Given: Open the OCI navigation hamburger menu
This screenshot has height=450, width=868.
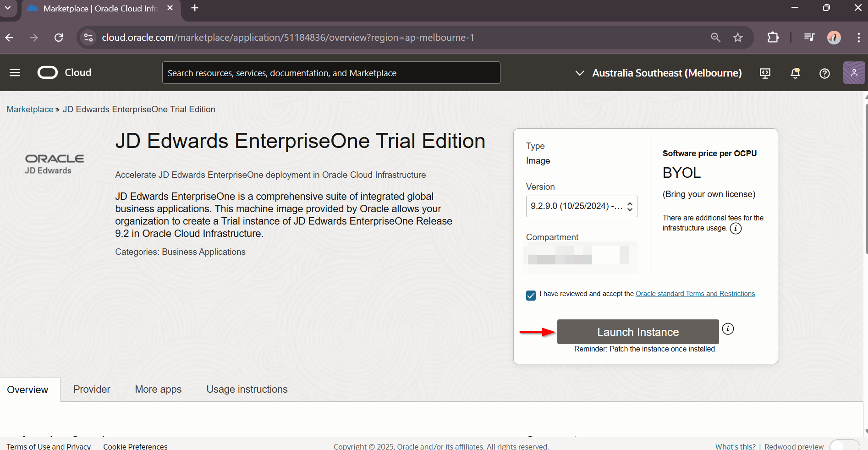Looking at the screenshot, I should [x=14, y=72].
